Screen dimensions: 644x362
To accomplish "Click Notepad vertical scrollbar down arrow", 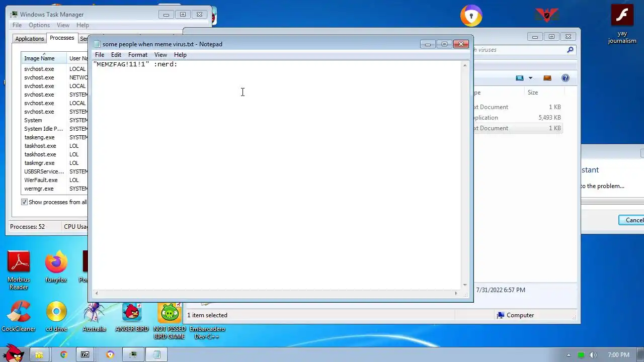I will (x=465, y=285).
